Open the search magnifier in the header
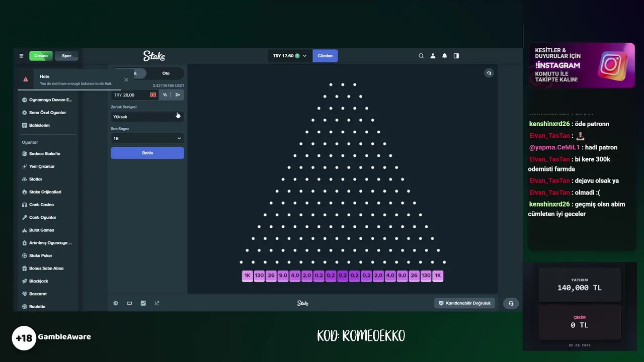 click(x=421, y=56)
